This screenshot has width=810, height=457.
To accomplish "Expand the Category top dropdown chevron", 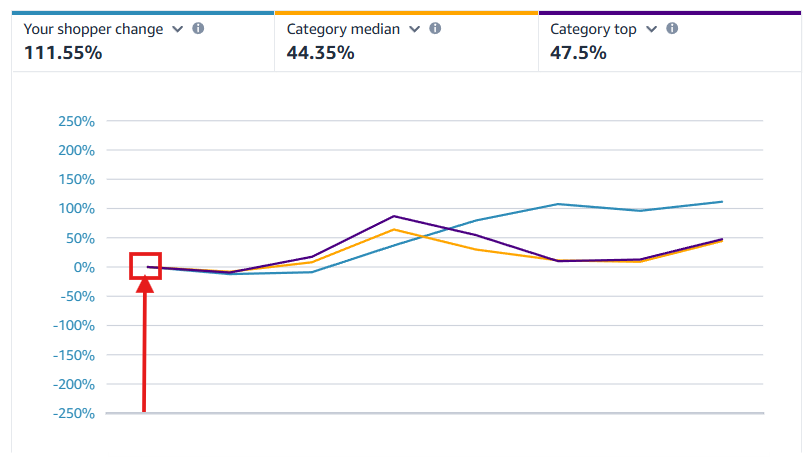I will (652, 29).
